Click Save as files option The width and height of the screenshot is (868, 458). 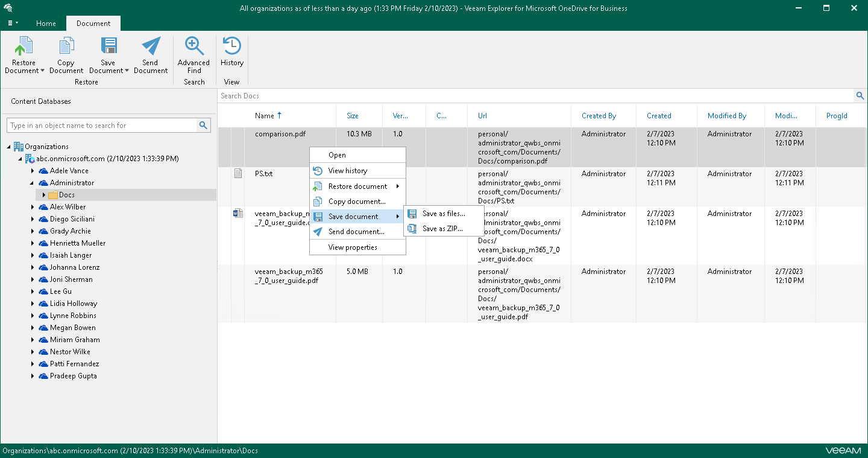pos(444,213)
